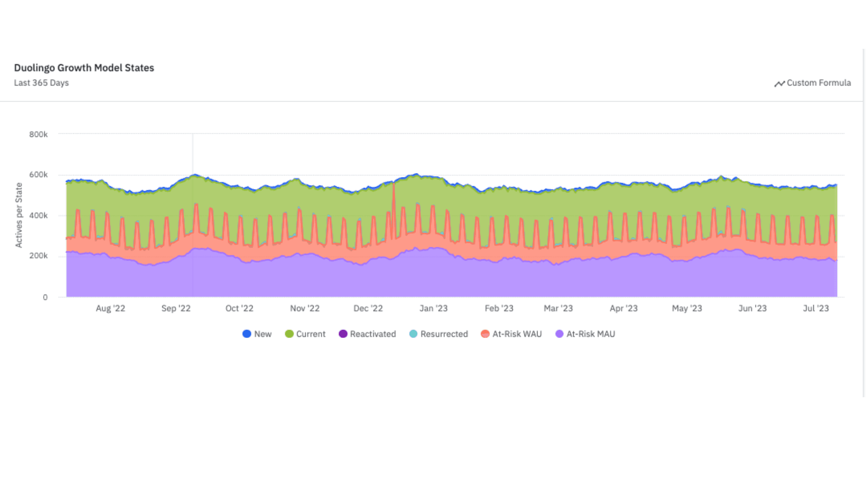Click the Jan '23 axis label
The height and width of the screenshot is (488, 868).
[434, 308]
